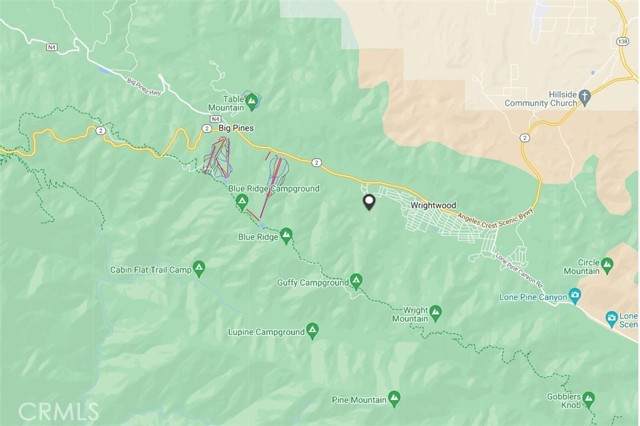Click the Cabin Flat Trail Camp icon
Viewport: 640px width, 426px height.
point(199,269)
